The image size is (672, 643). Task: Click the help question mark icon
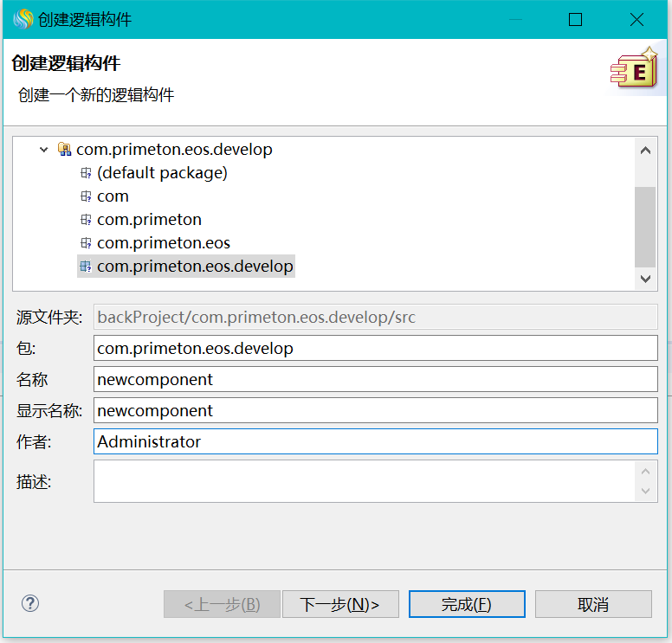(30, 603)
